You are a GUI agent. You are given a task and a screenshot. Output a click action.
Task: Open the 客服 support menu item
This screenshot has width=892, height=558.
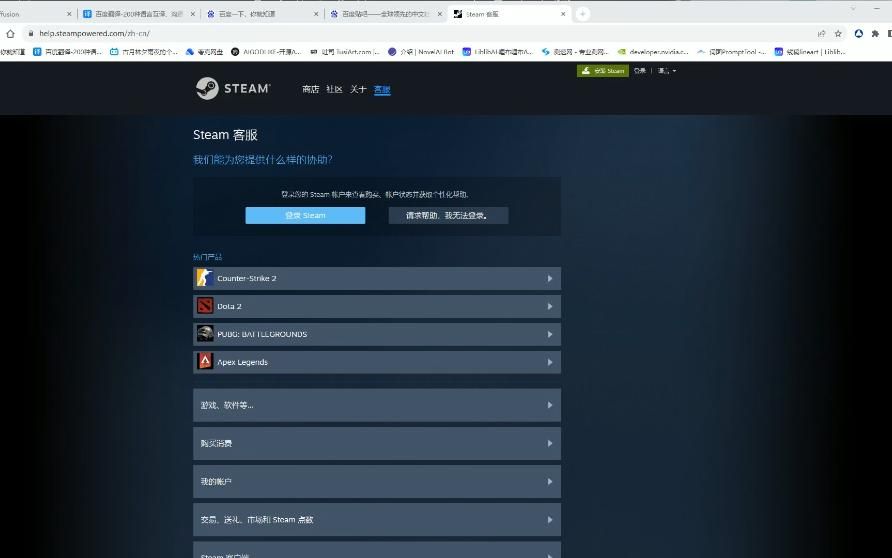(382, 89)
